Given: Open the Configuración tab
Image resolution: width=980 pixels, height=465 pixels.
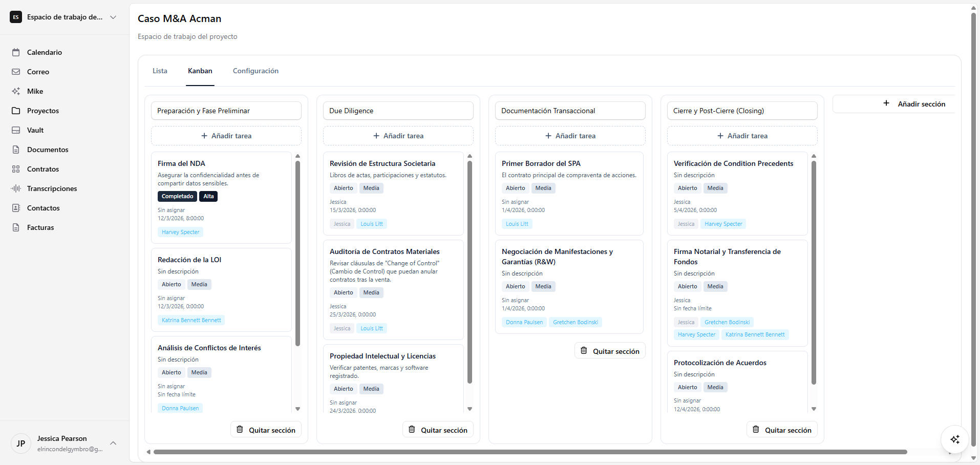Looking at the screenshot, I should (x=255, y=71).
